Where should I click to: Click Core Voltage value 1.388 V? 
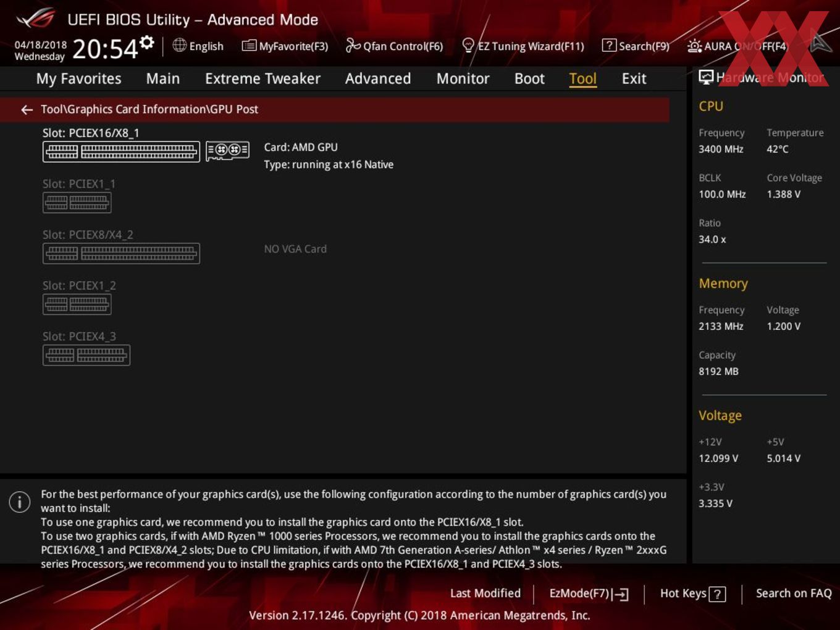tap(783, 194)
